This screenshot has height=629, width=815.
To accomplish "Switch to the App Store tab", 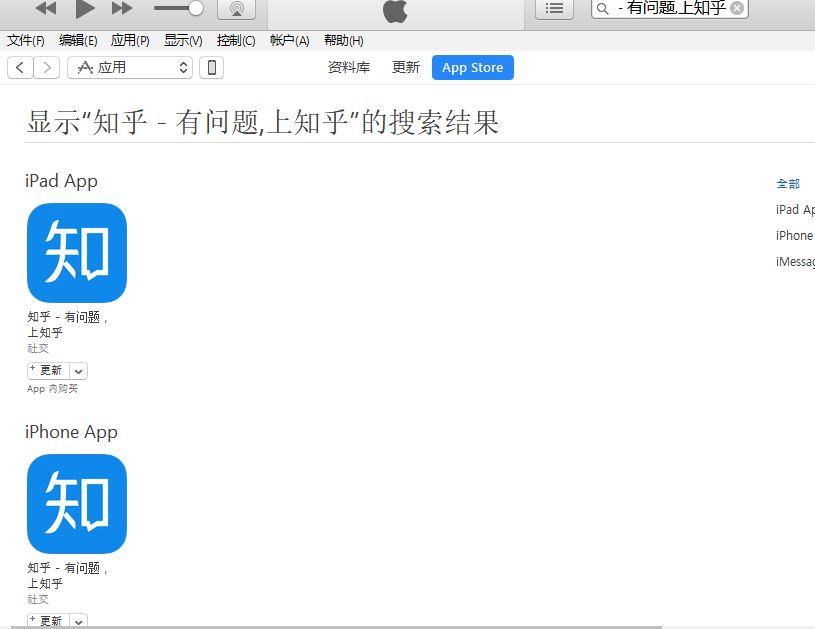I will coord(472,67).
